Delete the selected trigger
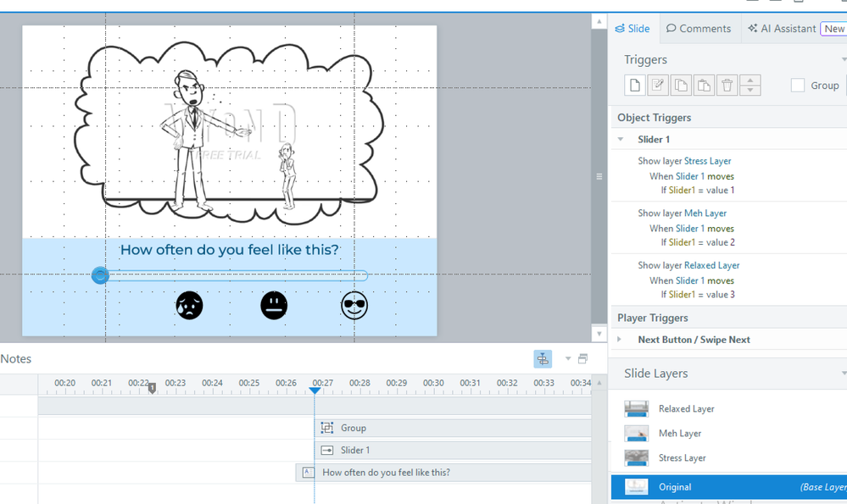 [x=727, y=85]
